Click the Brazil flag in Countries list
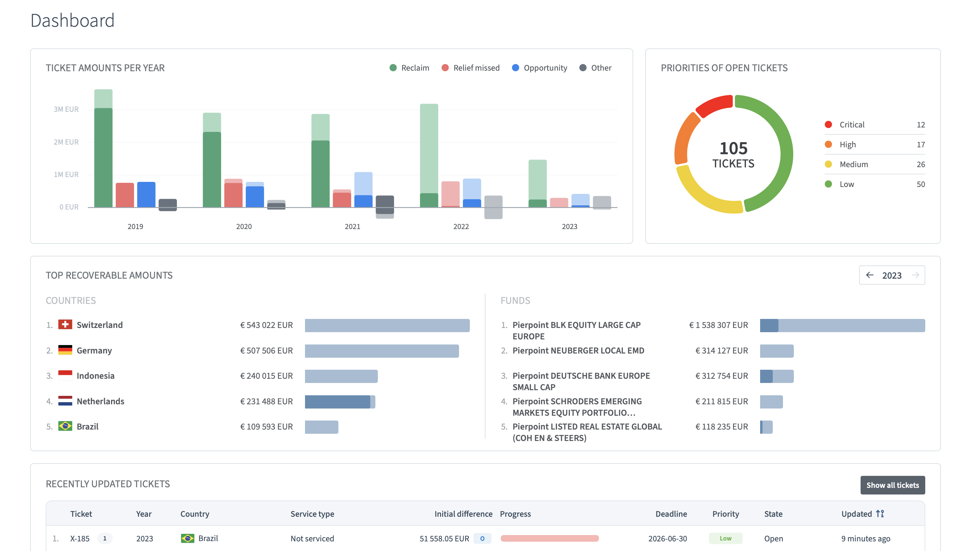The width and height of the screenshot is (980, 551). (65, 426)
